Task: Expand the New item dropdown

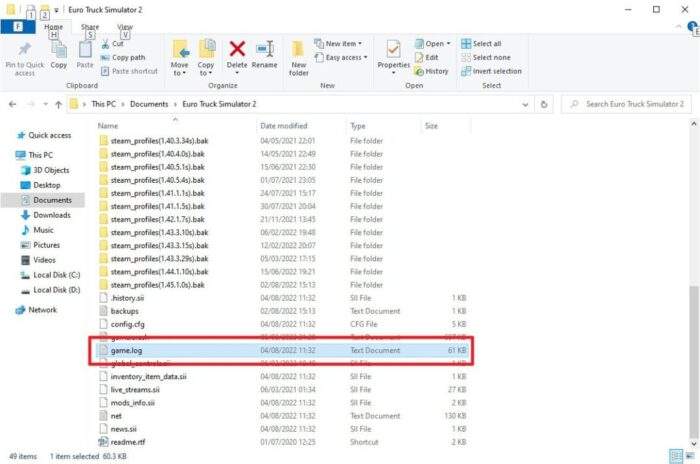Action: [360, 44]
